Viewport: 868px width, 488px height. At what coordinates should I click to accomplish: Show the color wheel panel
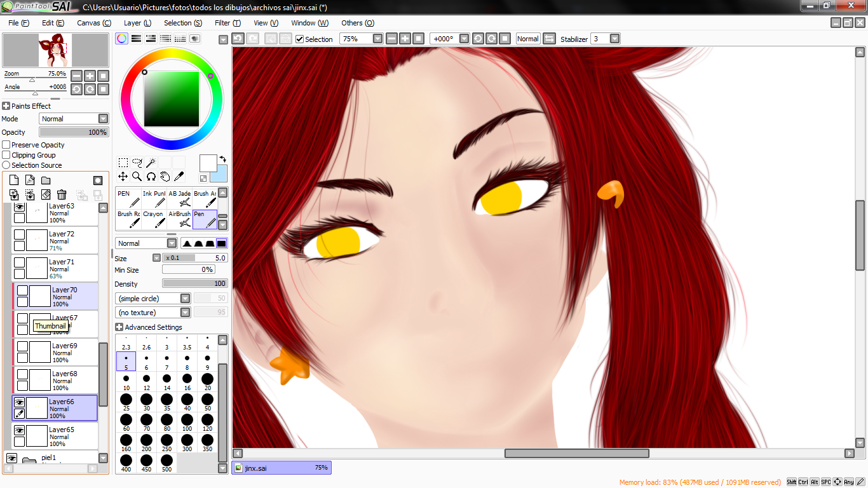[121, 39]
